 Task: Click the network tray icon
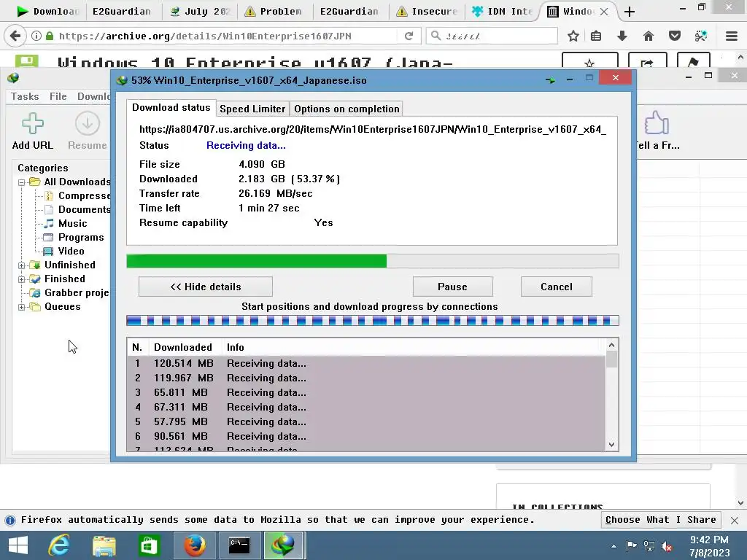coord(649,545)
